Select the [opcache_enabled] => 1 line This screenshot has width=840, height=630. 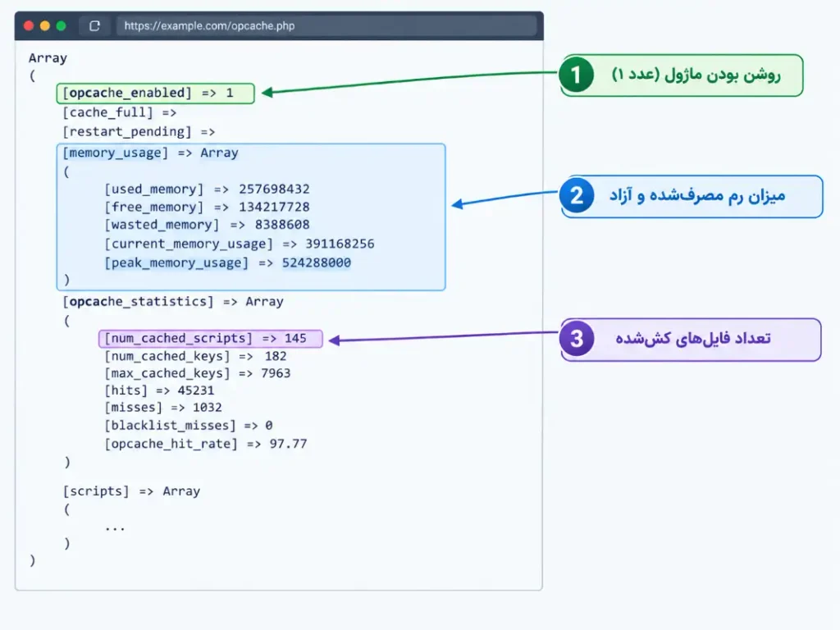coord(155,94)
